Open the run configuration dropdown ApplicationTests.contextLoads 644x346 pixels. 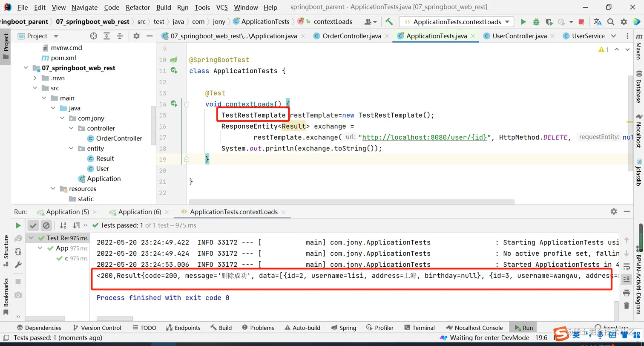click(x=457, y=22)
